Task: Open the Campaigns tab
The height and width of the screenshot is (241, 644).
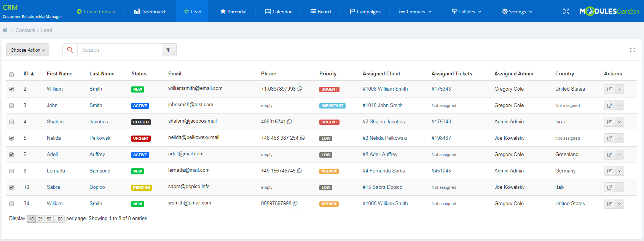Action: (x=365, y=11)
